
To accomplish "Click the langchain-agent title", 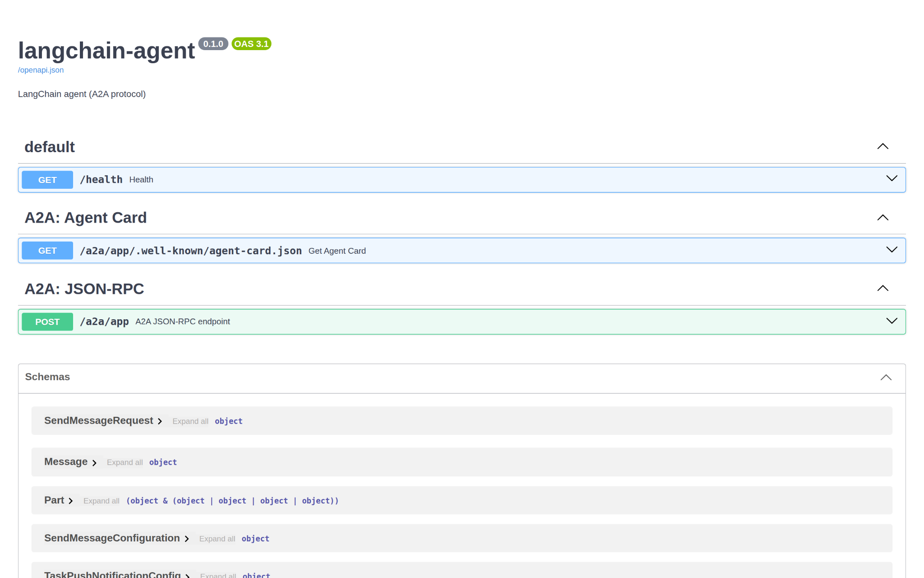I will pos(106,50).
